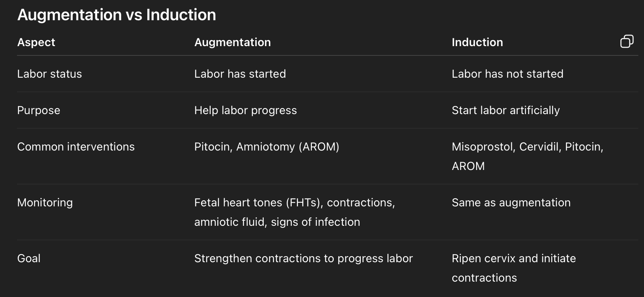This screenshot has height=297, width=644.
Task: Click the Misoprostol, Cervidil interventions cell
Action: click(x=527, y=156)
